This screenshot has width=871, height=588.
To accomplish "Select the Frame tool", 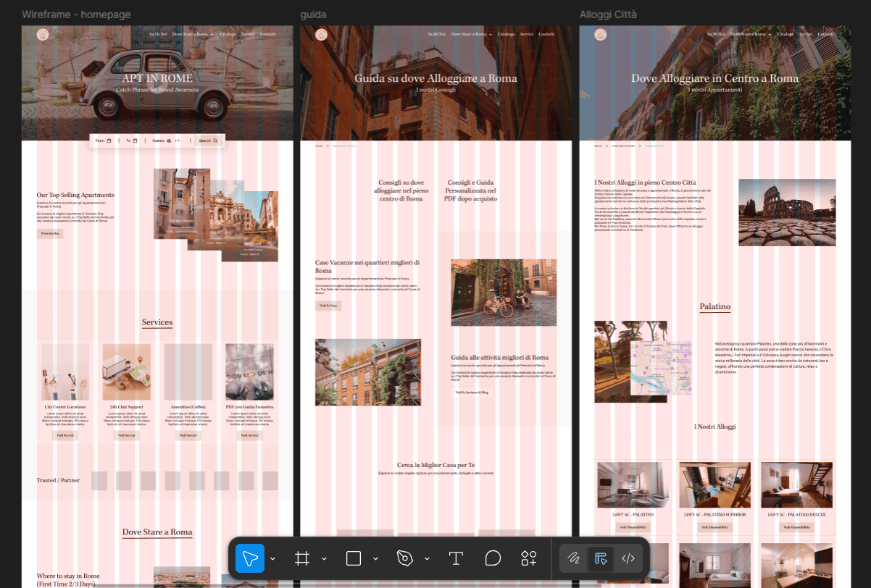I will tap(303, 558).
